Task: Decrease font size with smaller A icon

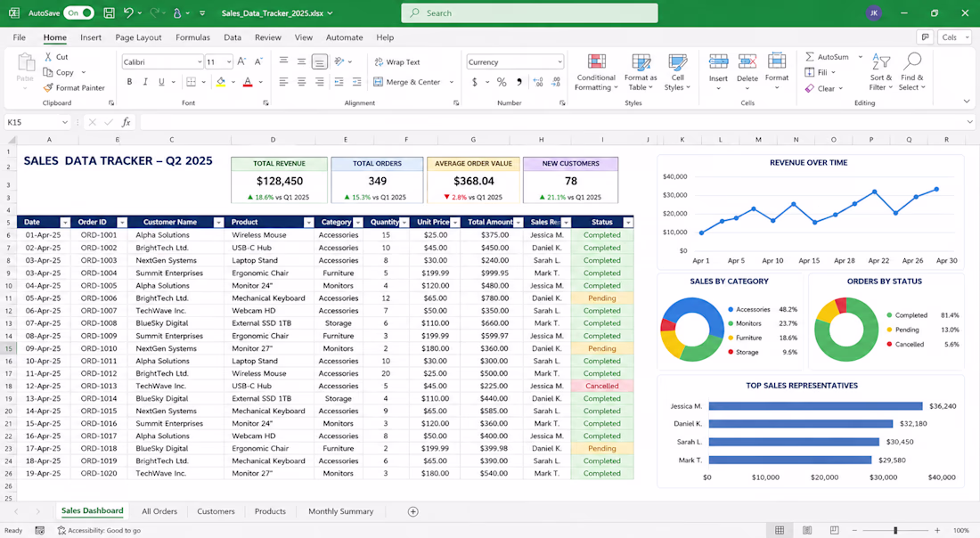Action: pos(258,61)
